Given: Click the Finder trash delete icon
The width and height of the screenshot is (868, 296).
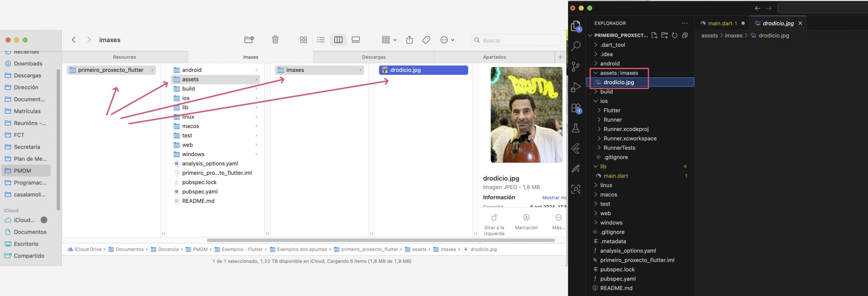Looking at the screenshot, I should point(275,40).
